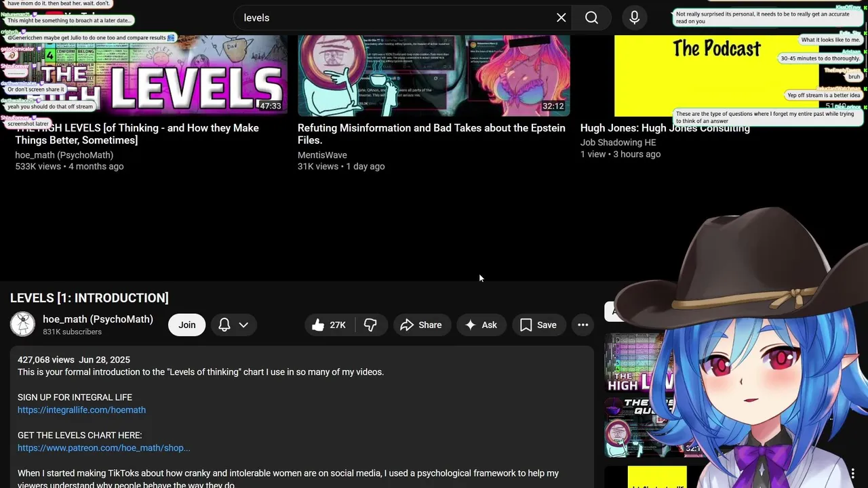
Task: Click the magnifying glass search button
Action: point(591,18)
